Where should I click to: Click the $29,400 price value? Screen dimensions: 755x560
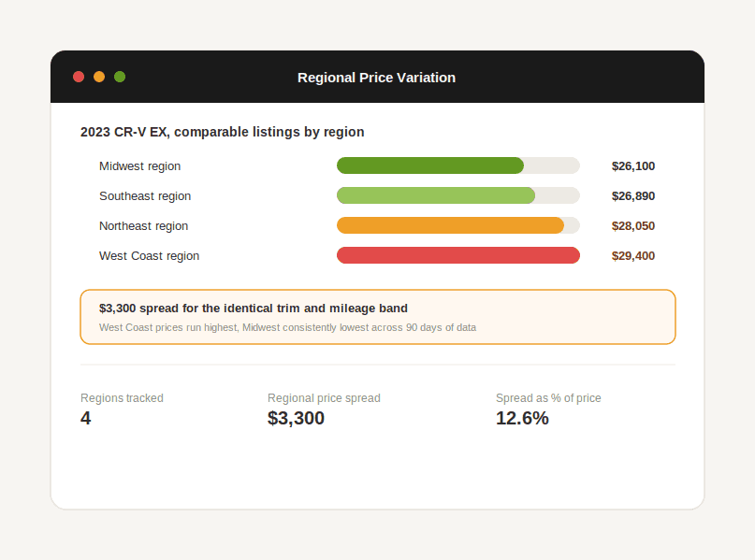pyautogui.click(x=633, y=256)
